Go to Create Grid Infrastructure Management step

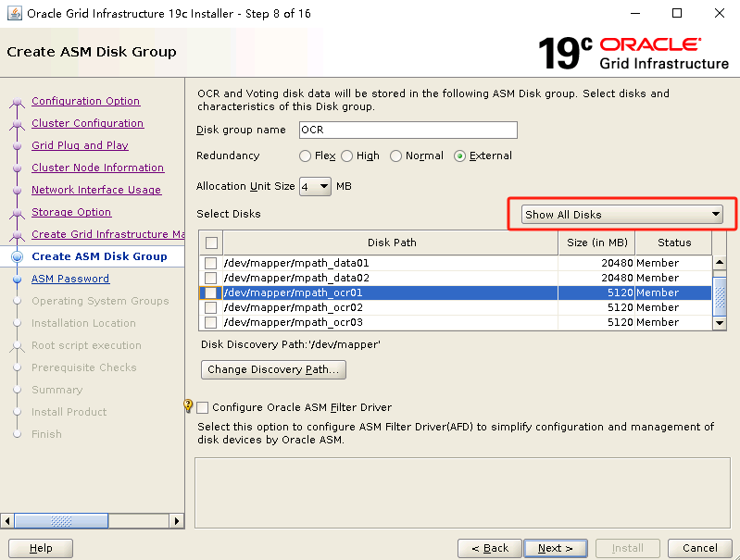click(108, 234)
